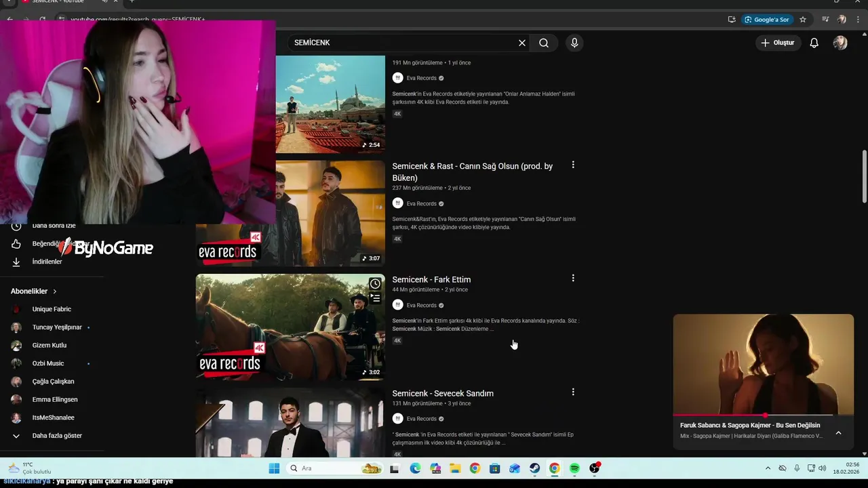Click miniplayer title Faruk Sabancı & Sagopa Kajmer
868x488 pixels.
[750, 425]
